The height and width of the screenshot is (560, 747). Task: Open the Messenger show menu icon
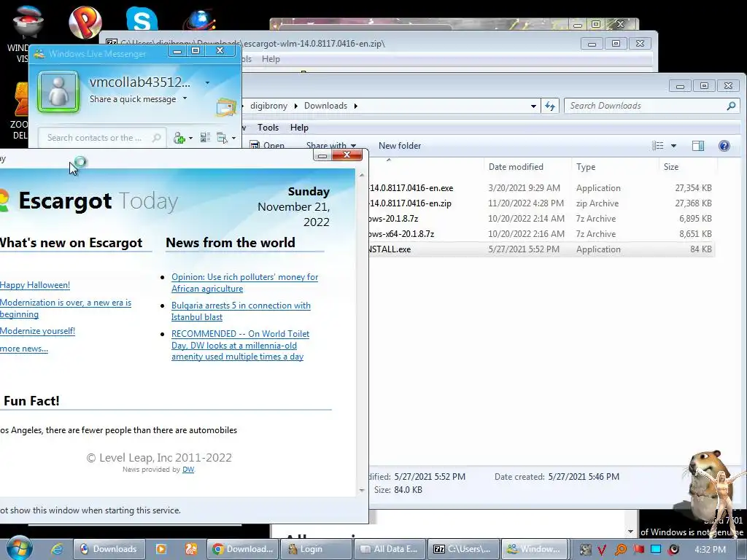[x=222, y=138]
